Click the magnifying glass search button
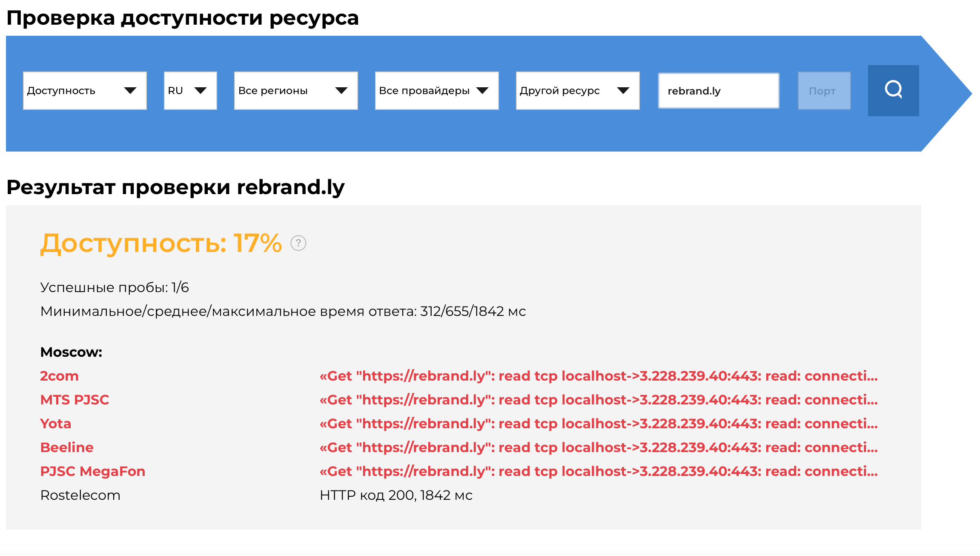Viewport: 980px width, 556px height. click(893, 90)
